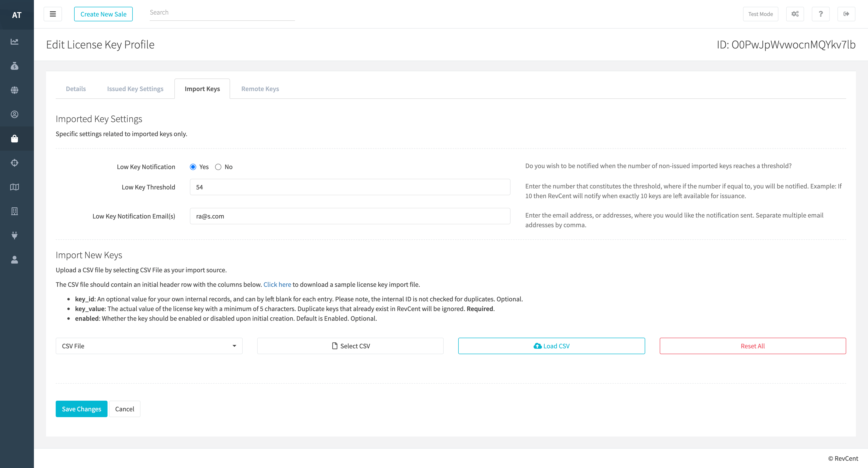This screenshot has width=868, height=468.
Task: Click the 'Click here' sample file link
Action: pos(277,284)
